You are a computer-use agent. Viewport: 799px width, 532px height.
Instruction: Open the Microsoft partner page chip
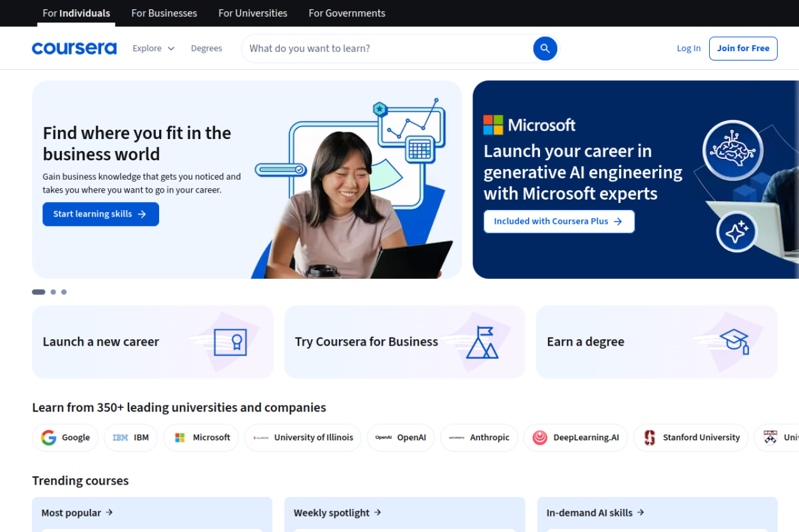201,437
